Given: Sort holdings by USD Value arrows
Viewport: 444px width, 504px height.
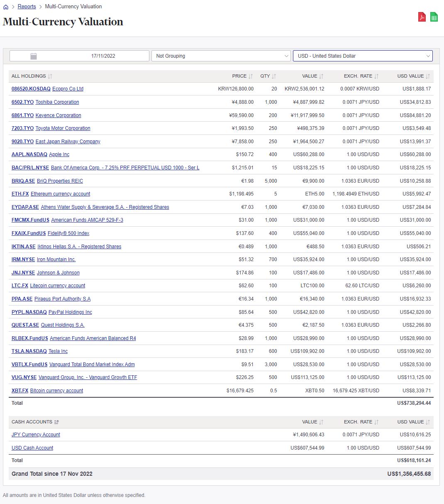Looking at the screenshot, I should pyautogui.click(x=428, y=76).
